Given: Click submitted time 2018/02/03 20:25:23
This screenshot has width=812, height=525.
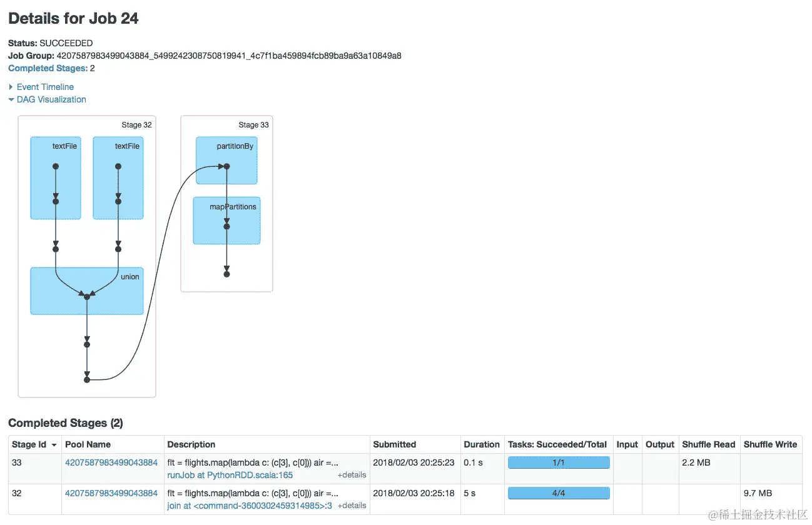Looking at the screenshot, I should point(414,462).
